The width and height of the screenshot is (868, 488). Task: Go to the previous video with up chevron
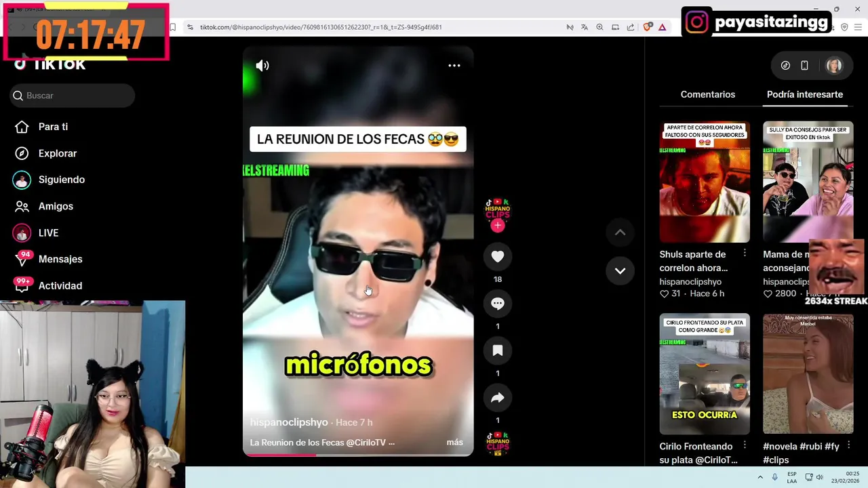click(x=620, y=232)
